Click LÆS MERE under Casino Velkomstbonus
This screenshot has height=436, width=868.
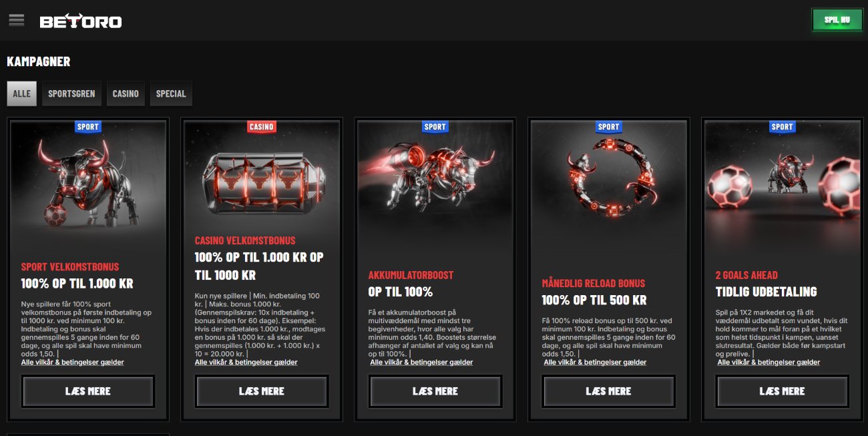(x=262, y=391)
